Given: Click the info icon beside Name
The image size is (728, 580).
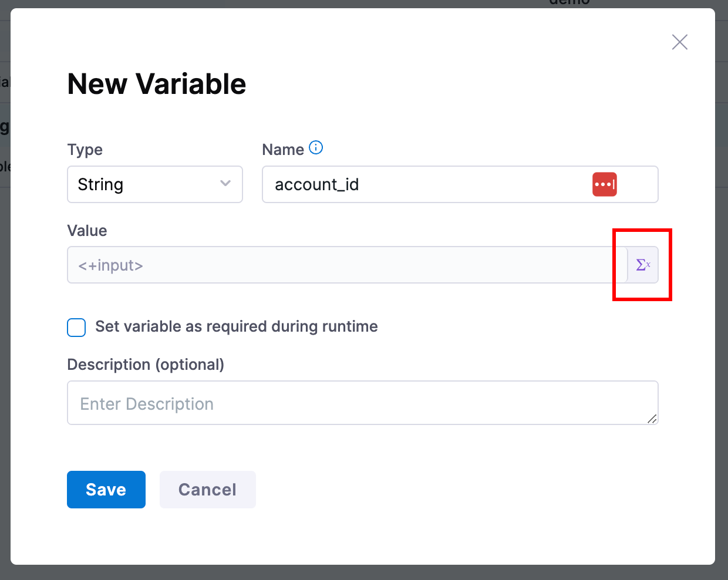Looking at the screenshot, I should (x=316, y=148).
